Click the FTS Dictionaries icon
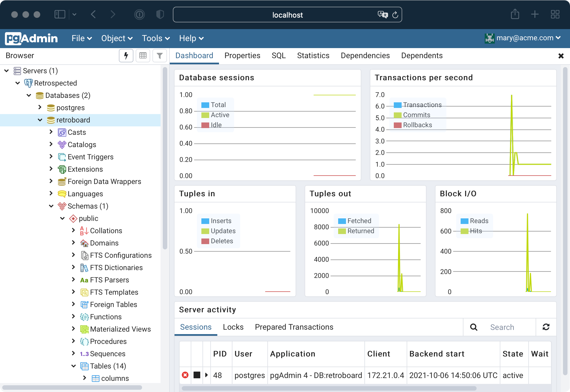This screenshot has height=392, width=570. pos(84,268)
